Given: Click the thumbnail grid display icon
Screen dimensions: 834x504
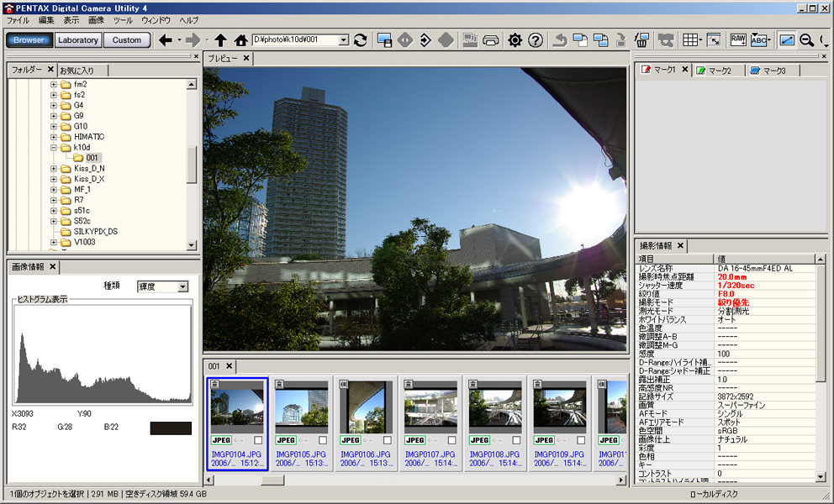Looking at the screenshot, I should (690, 39).
